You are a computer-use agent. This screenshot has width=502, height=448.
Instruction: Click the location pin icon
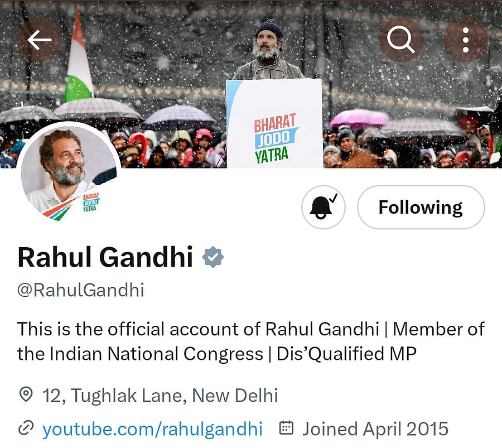click(x=26, y=396)
